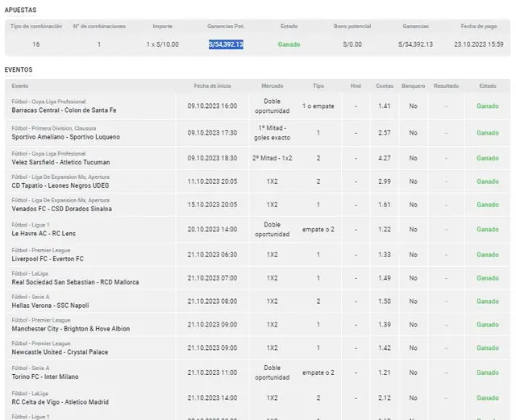Click the highlighted S/54,392.13 potential winnings value

click(x=225, y=44)
